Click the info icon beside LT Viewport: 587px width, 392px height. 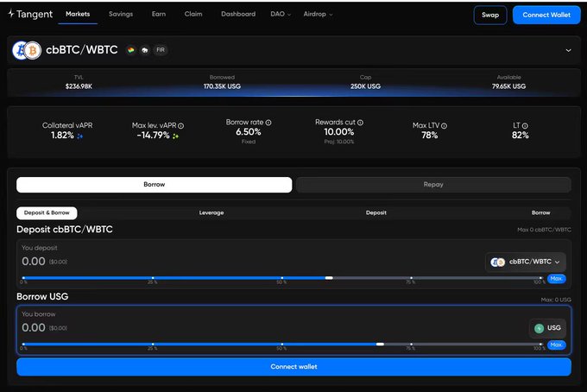(x=525, y=126)
